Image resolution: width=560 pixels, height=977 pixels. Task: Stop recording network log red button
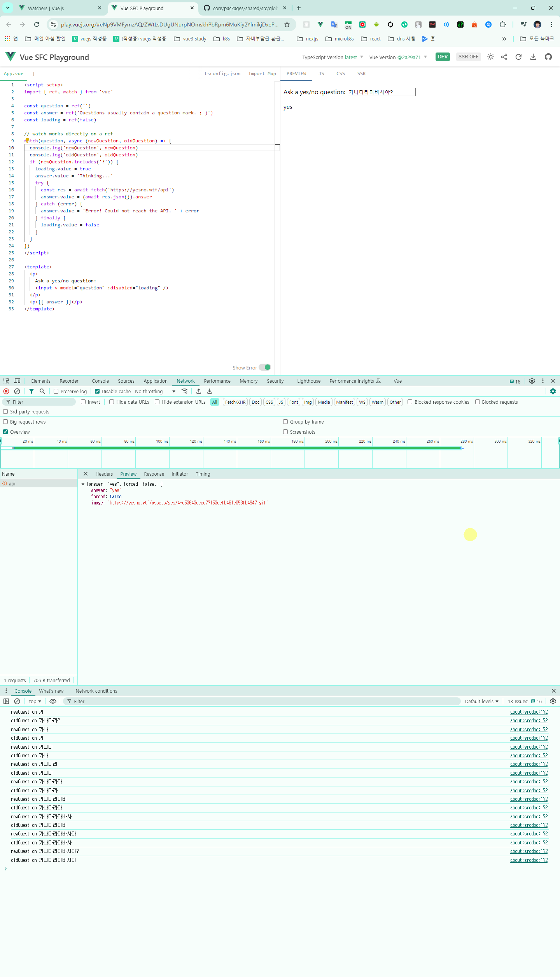(x=6, y=391)
